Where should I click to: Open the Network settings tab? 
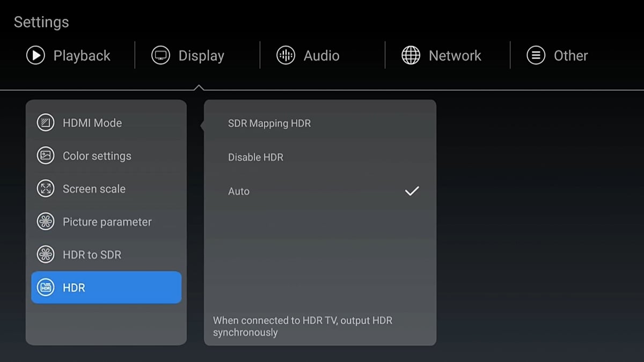click(x=441, y=55)
